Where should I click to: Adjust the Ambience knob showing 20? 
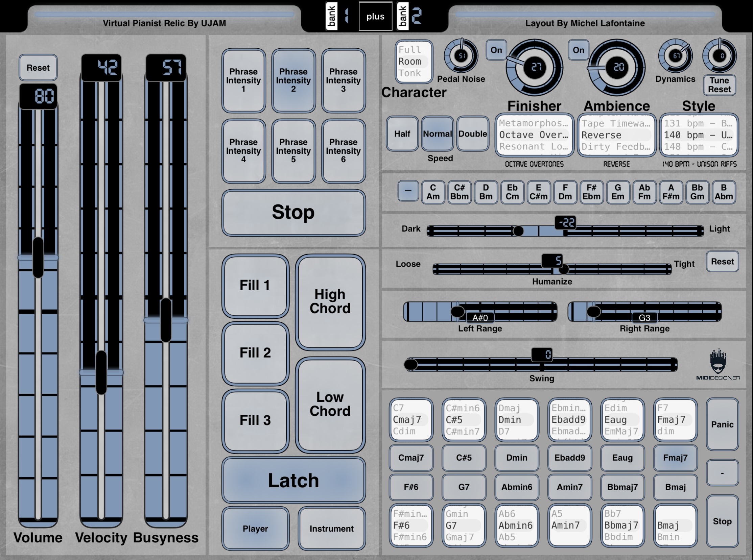click(x=617, y=67)
